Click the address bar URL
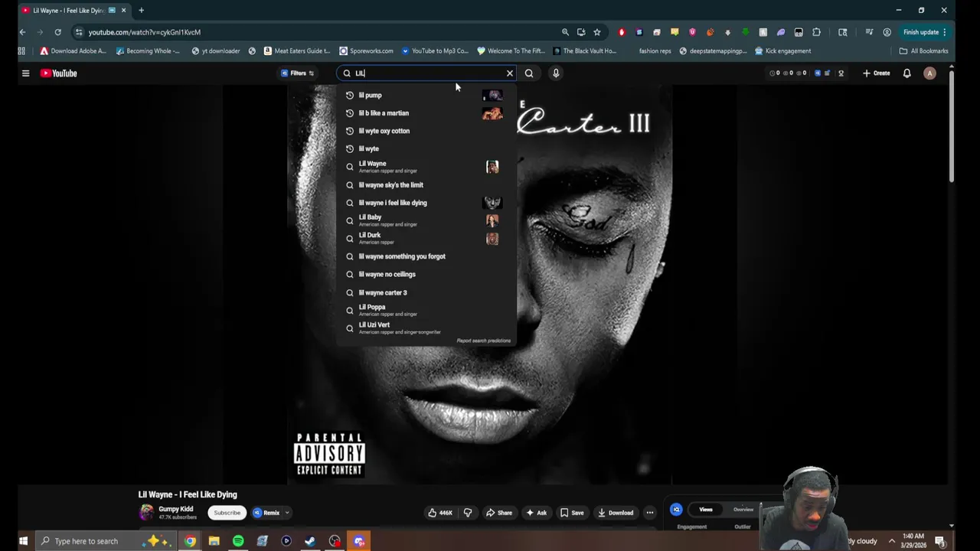This screenshot has width=980, height=551. point(144,32)
